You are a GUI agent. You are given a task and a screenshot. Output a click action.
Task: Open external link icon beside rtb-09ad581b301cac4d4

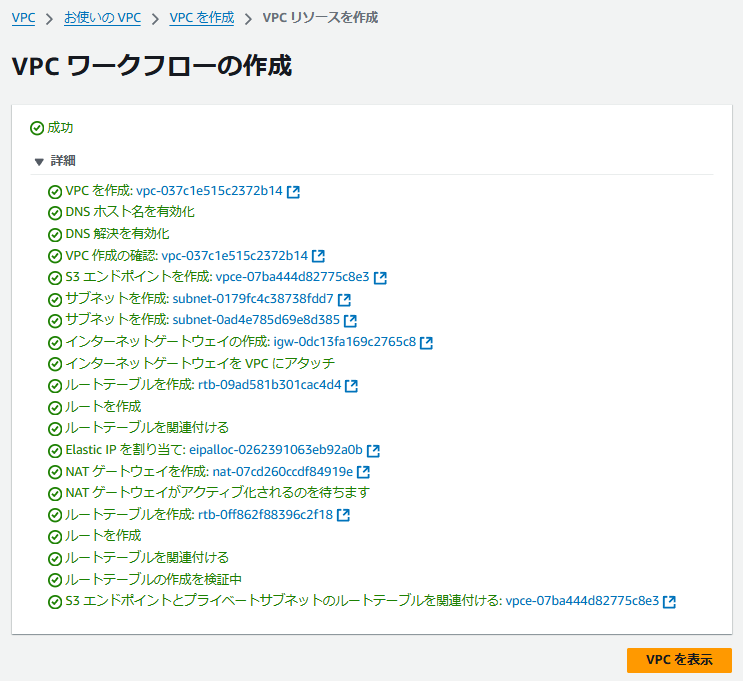tap(351, 385)
